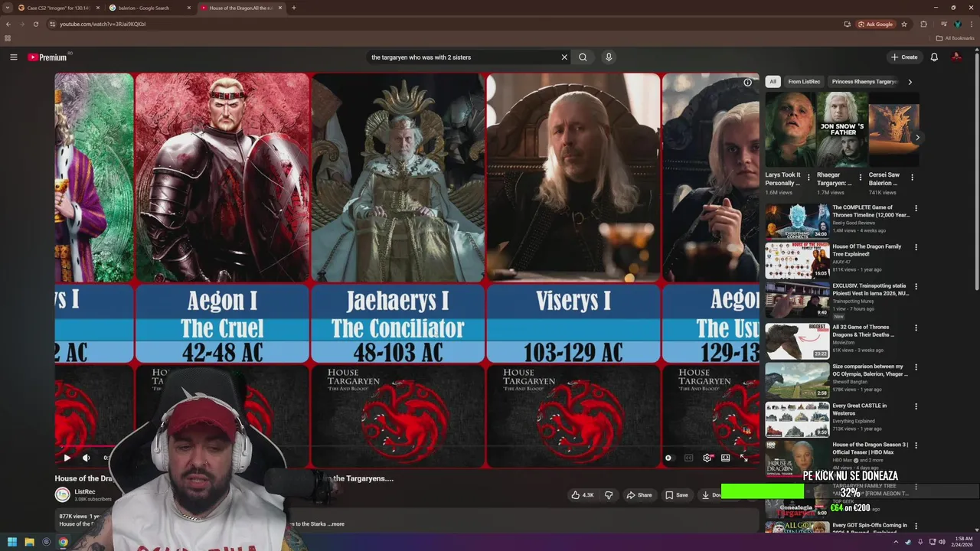The height and width of the screenshot is (551, 980).
Task: Click Ask Google in the address bar
Action: [875, 24]
